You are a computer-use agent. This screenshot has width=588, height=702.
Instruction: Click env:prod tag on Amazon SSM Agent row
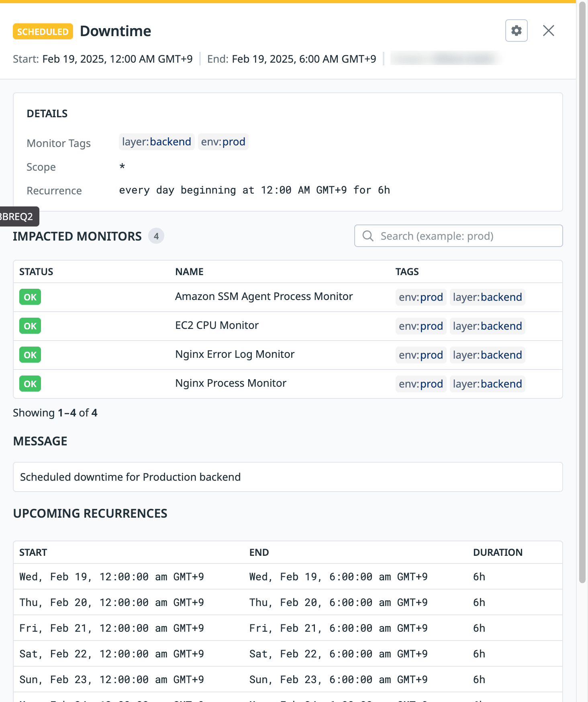421,297
